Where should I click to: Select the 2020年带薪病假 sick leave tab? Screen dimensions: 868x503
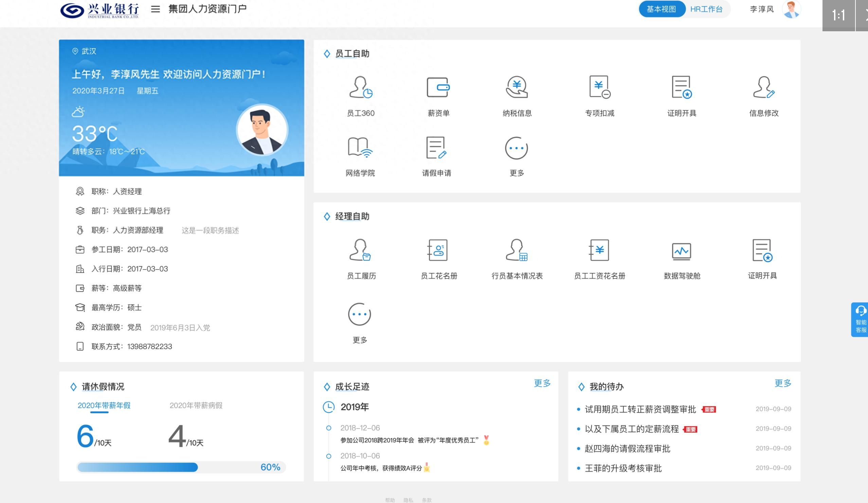[x=196, y=405]
